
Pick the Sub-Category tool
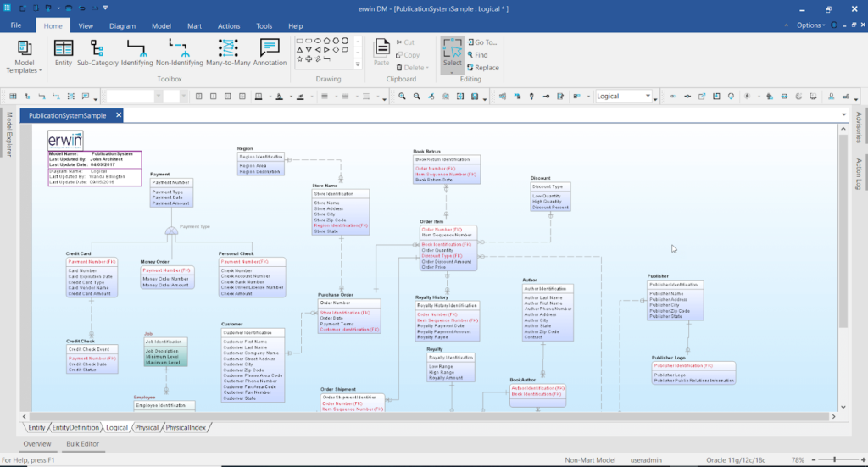pos(97,53)
